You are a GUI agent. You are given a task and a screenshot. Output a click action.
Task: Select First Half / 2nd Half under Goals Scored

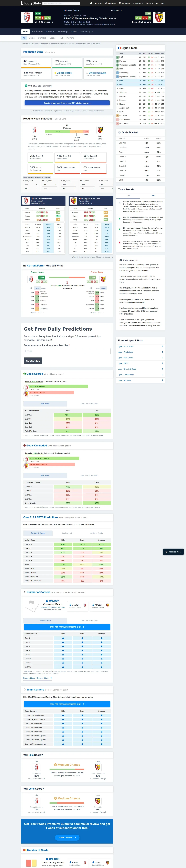coord(89,404)
